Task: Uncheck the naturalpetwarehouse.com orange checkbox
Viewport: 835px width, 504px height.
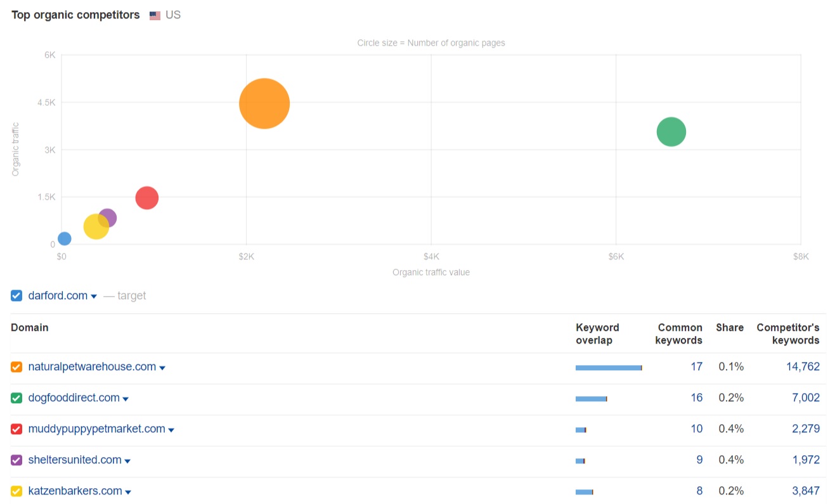Action: [16, 367]
